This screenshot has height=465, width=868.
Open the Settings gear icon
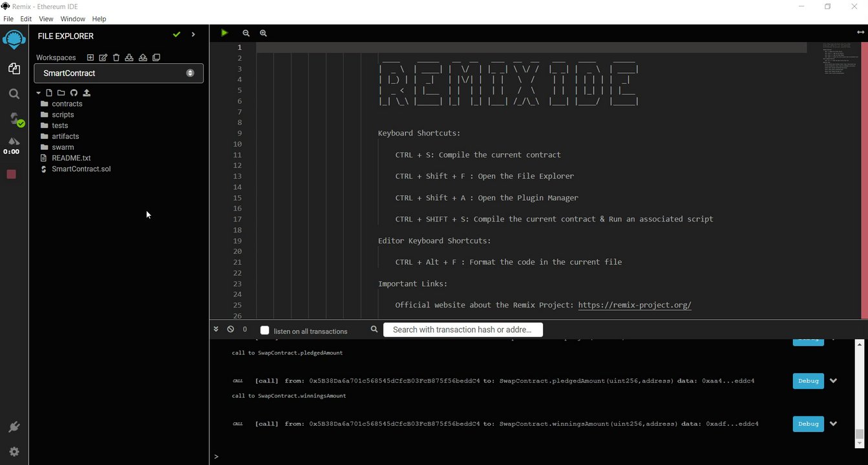coord(14,451)
